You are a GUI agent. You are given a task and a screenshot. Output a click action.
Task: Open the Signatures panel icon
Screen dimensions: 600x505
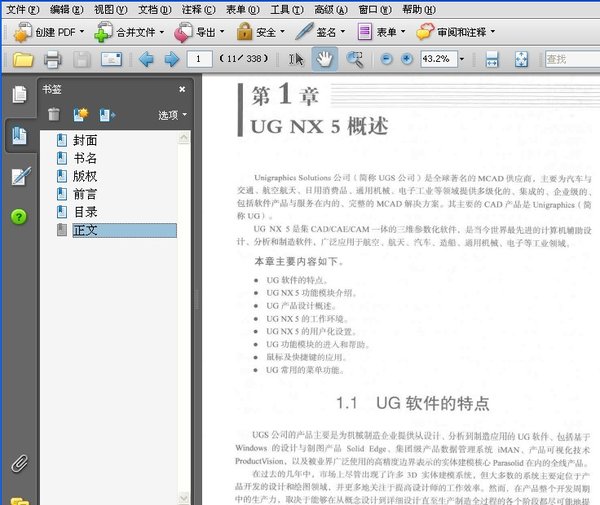(x=18, y=177)
